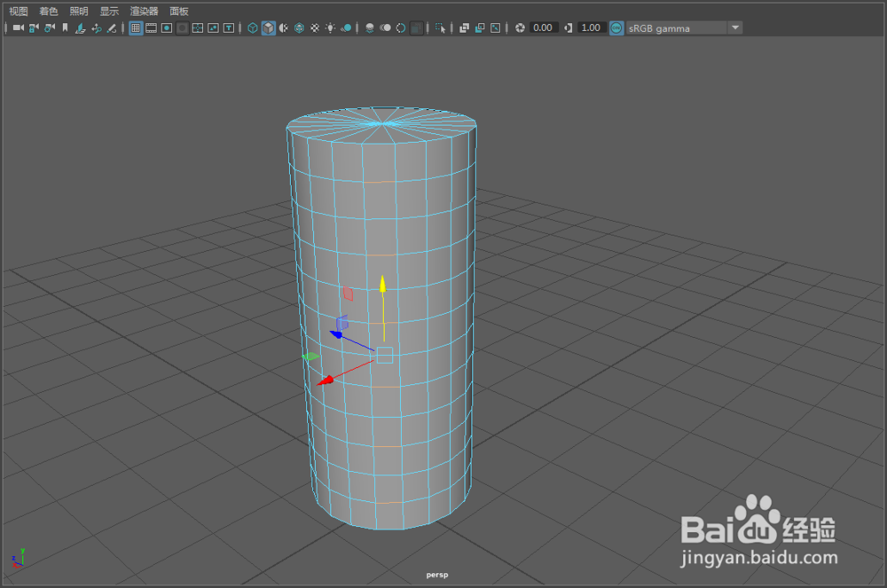Edit the gamma value 1.00

click(591, 27)
